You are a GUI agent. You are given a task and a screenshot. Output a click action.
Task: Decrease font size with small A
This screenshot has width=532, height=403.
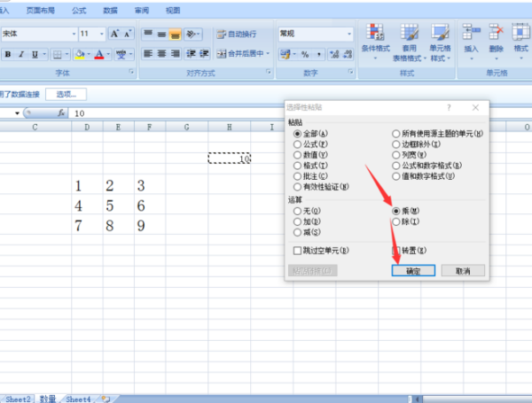tap(128, 34)
